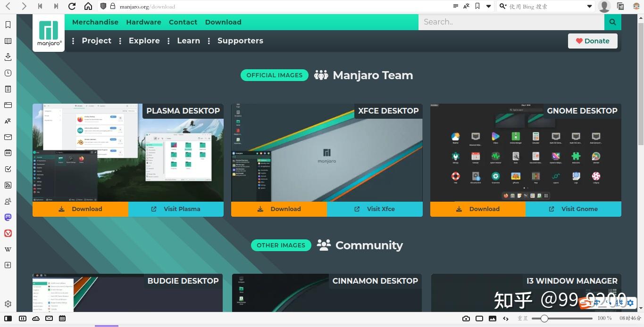Image resolution: width=644 pixels, height=327 pixels.
Task: Click the fast forward navigation button
Action: [56, 6]
